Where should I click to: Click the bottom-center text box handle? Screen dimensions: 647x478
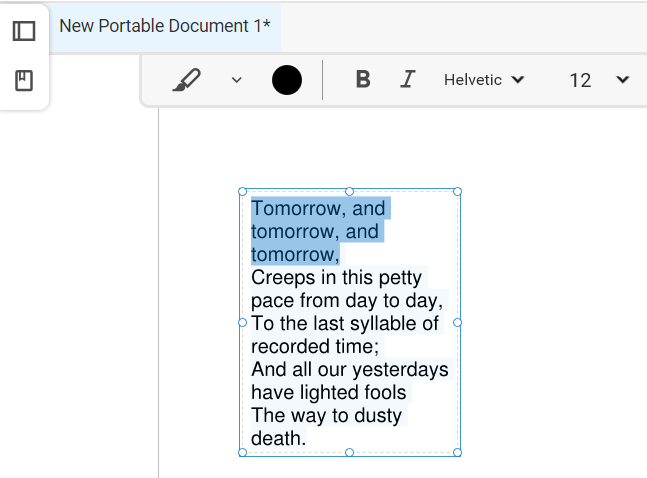click(x=349, y=452)
